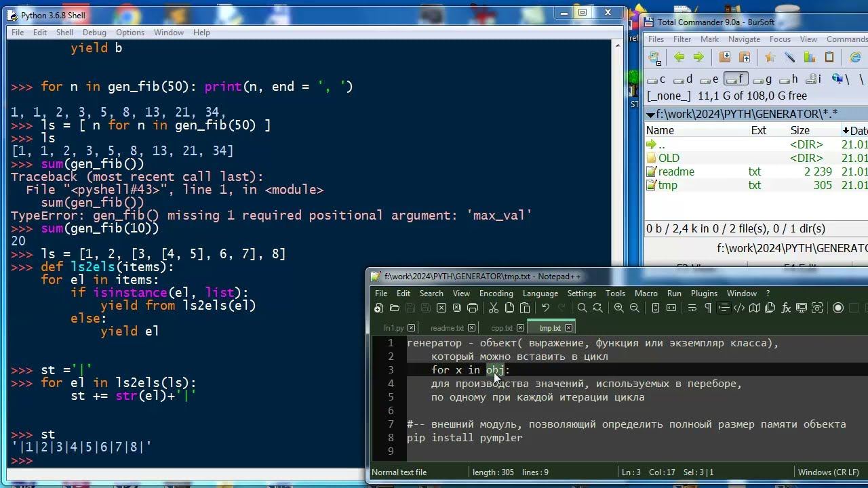Viewport: 868px width, 488px height.
Task: Print document using Notepad++ printer icon
Action: [x=473, y=308]
